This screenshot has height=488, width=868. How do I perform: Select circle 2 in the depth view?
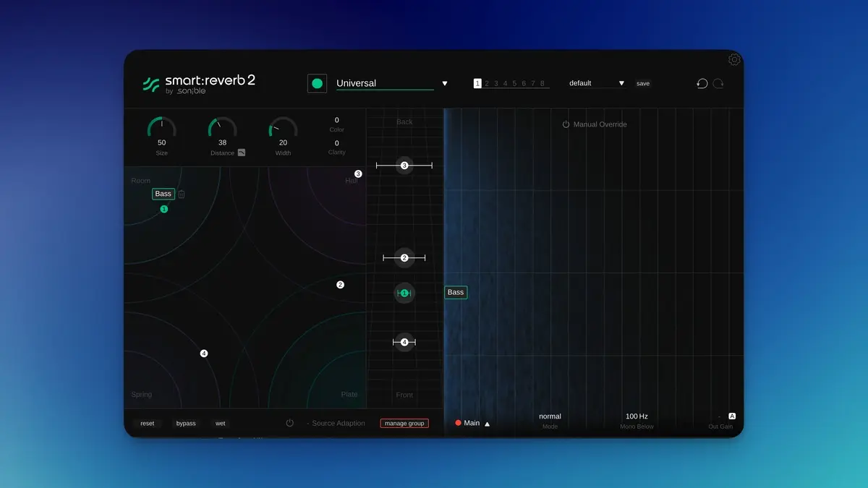point(404,257)
